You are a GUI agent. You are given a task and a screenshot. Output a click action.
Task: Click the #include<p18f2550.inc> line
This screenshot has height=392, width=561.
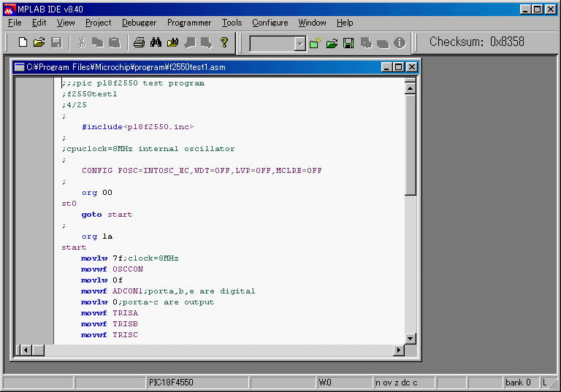point(138,127)
